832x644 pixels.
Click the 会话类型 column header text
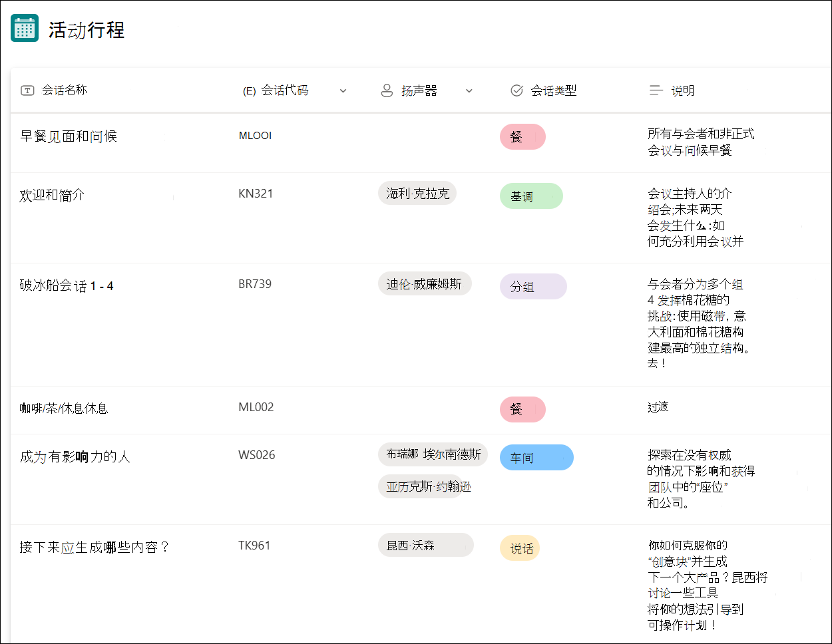coord(554,90)
